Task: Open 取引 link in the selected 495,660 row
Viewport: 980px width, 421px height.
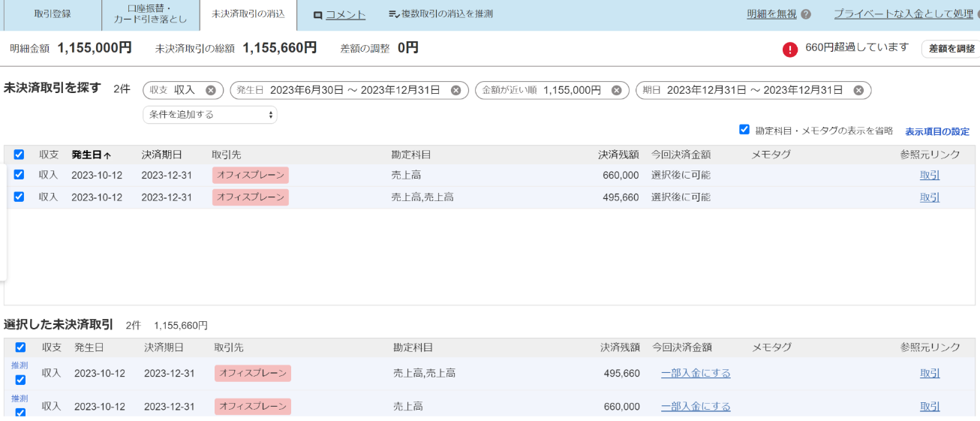Action: tap(930, 373)
